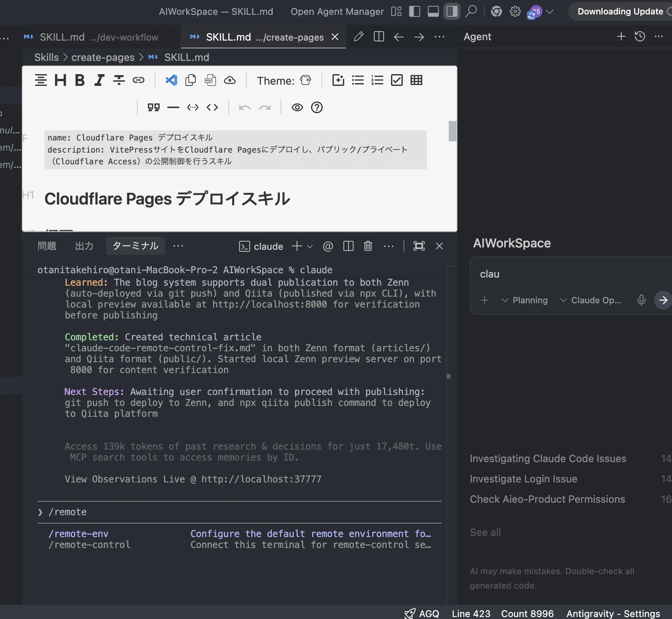Split the editor to the side

coord(379,37)
